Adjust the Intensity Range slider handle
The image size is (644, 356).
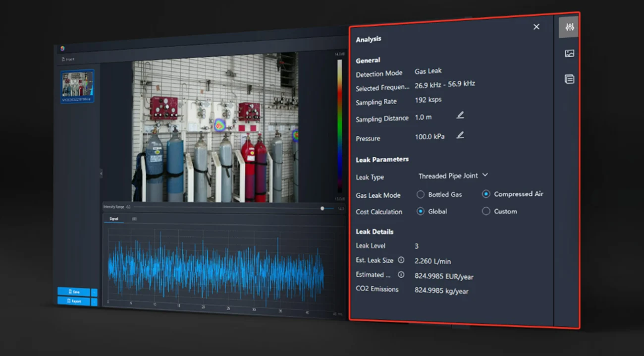tap(322, 209)
